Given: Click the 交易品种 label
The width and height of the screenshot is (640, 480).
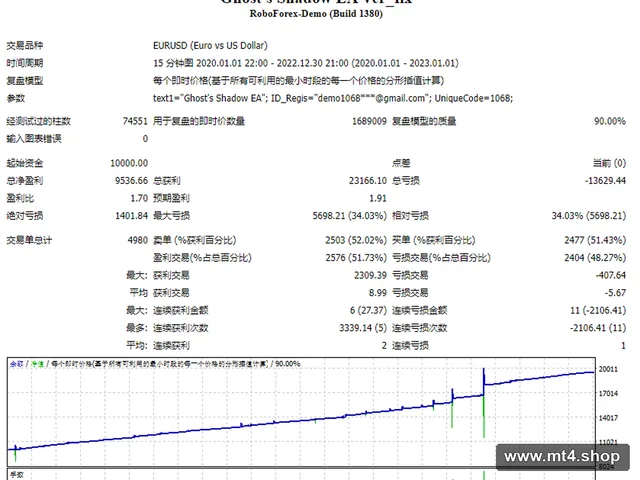Looking at the screenshot, I should tap(24, 45).
